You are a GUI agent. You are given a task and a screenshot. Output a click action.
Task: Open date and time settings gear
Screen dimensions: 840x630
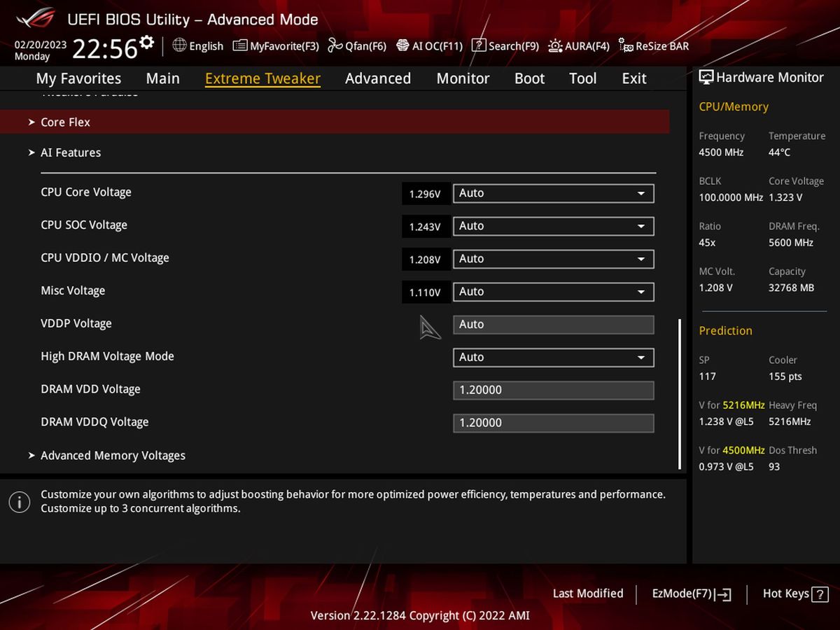pos(146,43)
